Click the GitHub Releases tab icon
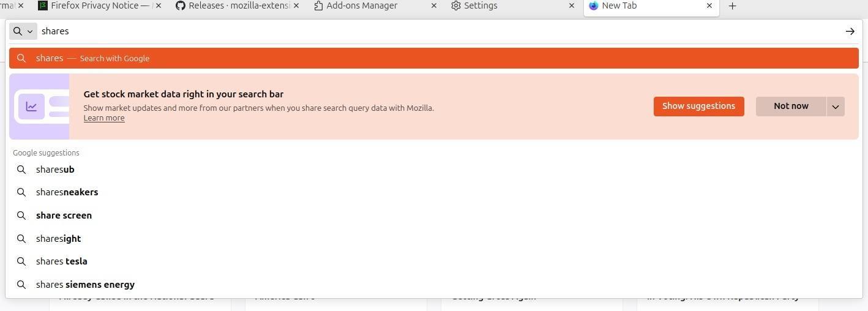The image size is (868, 311). [181, 6]
